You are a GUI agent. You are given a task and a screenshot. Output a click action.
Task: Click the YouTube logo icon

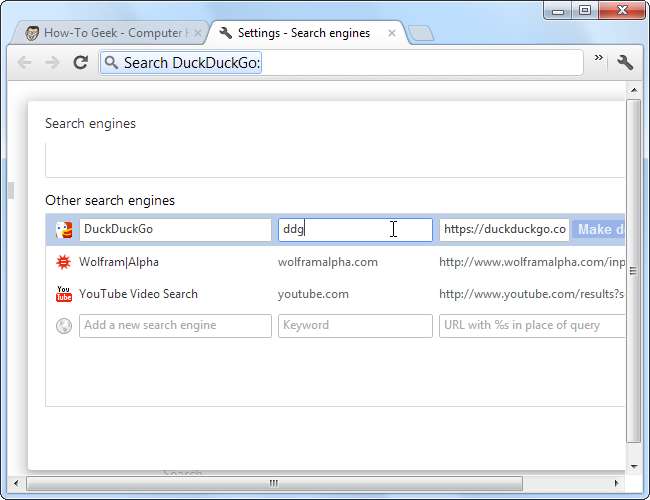coord(64,294)
